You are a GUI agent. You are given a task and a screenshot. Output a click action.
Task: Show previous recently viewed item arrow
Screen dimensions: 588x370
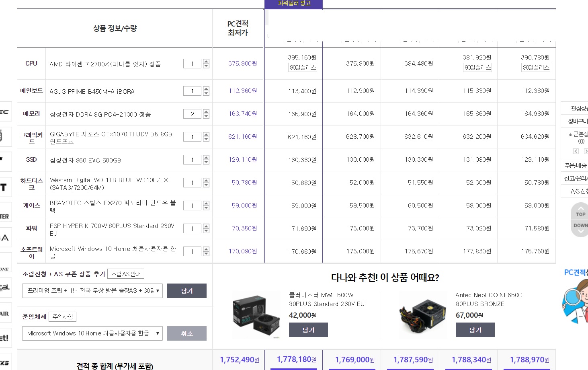pyautogui.click(x=576, y=151)
